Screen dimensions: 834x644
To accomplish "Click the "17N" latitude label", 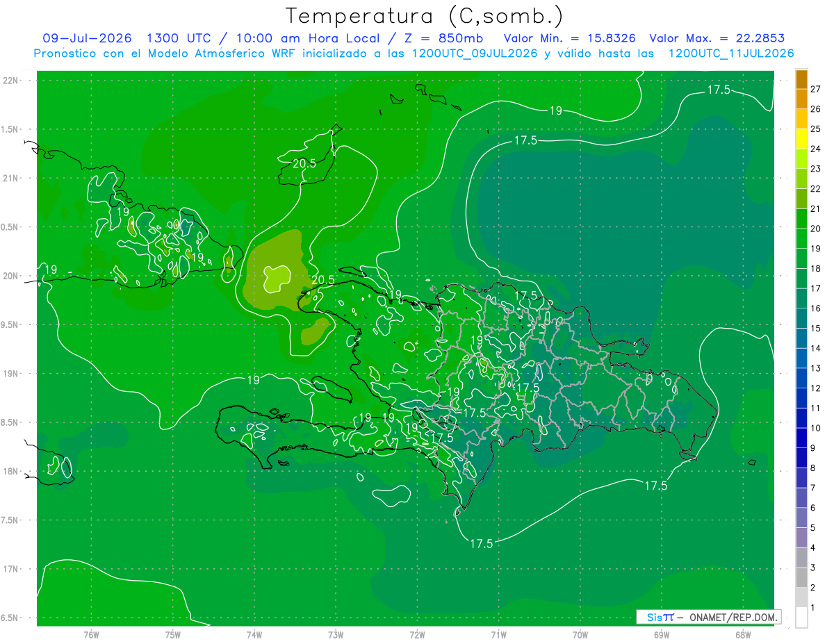I will (x=11, y=569).
